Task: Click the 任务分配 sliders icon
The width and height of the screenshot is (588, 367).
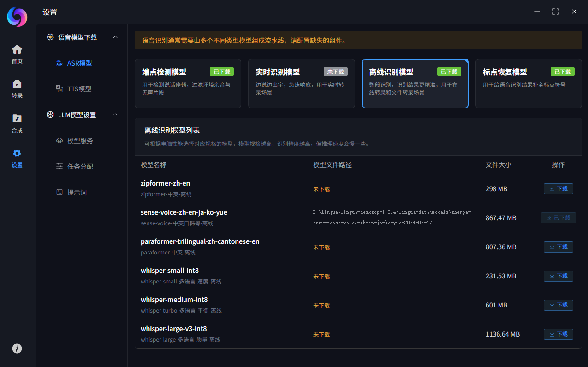Action: click(59, 166)
